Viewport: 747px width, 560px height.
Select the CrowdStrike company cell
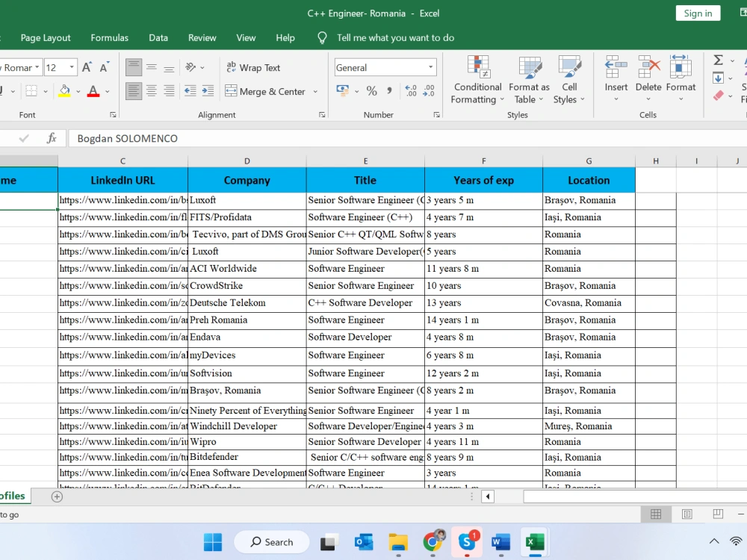(247, 286)
